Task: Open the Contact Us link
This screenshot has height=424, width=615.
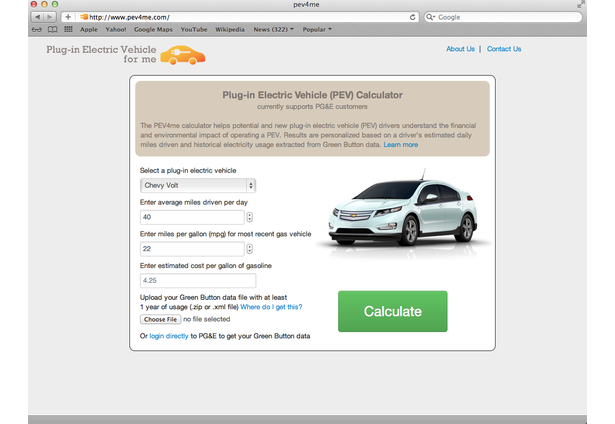Action: click(504, 49)
